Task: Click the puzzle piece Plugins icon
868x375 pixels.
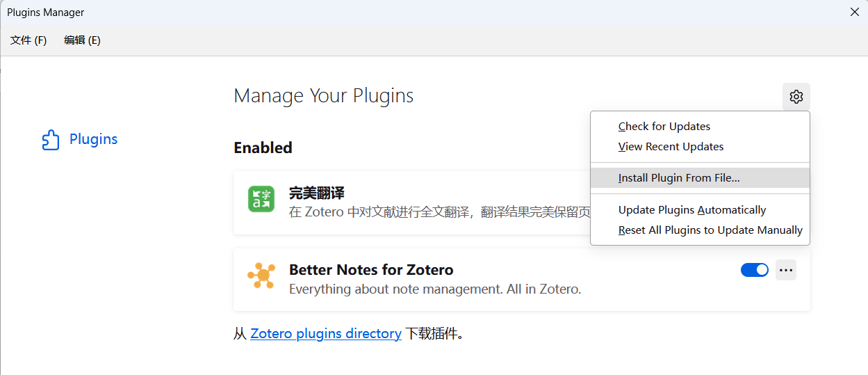Action: click(51, 140)
